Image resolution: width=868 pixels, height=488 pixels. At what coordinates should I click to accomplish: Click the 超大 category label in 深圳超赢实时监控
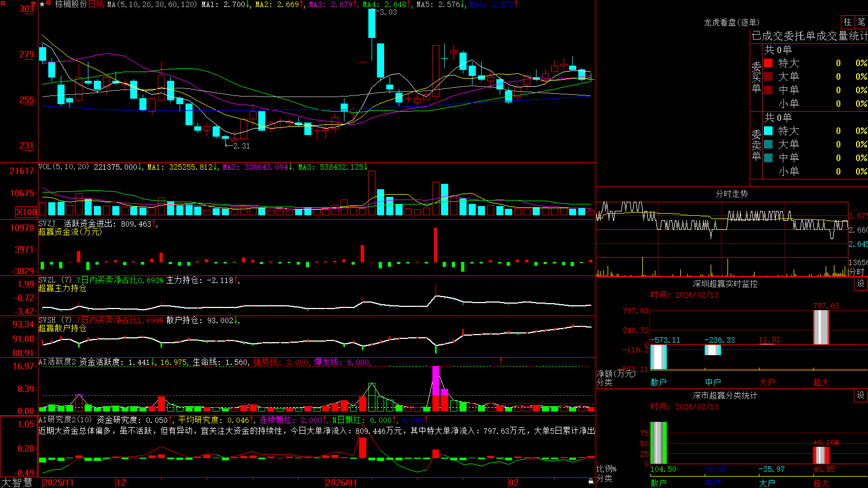pos(821,382)
